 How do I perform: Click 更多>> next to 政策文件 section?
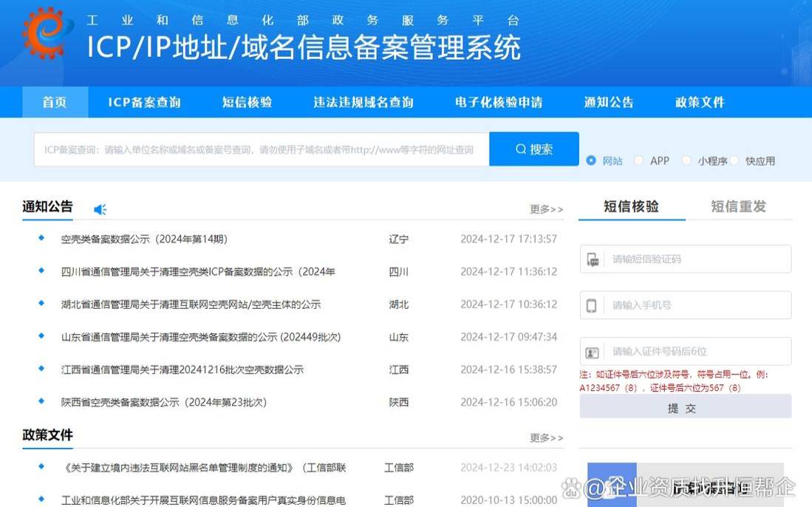(546, 438)
